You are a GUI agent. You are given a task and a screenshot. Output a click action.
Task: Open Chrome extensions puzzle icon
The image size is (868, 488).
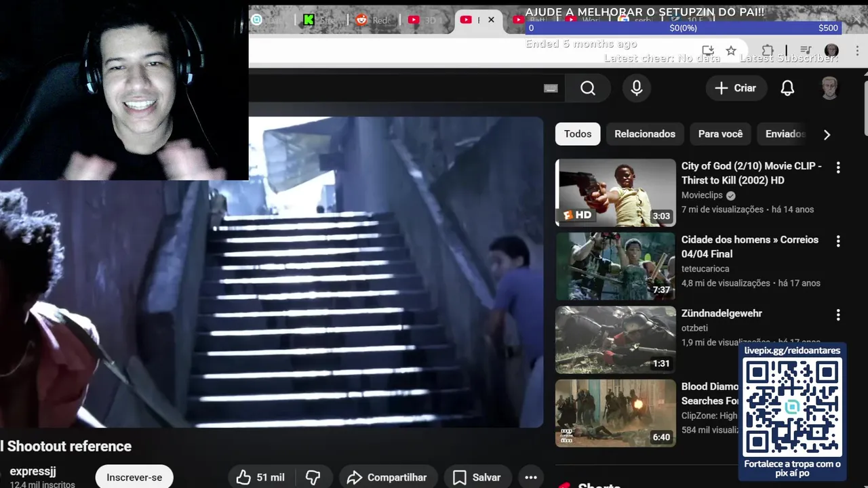pos(768,51)
